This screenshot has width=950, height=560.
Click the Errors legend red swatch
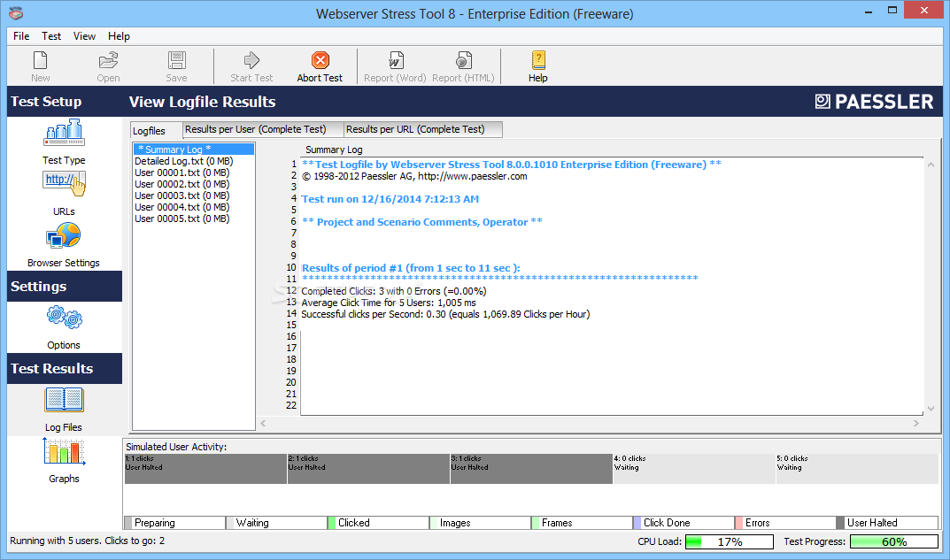(739, 523)
